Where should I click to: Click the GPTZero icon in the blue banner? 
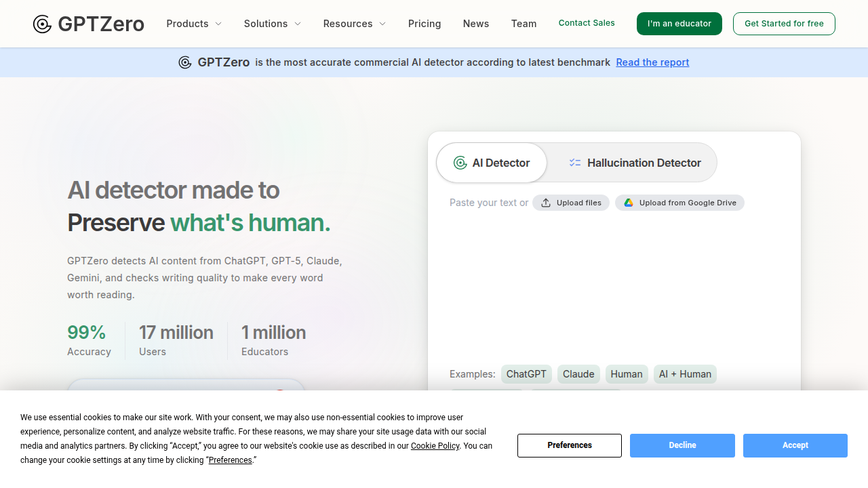[185, 62]
